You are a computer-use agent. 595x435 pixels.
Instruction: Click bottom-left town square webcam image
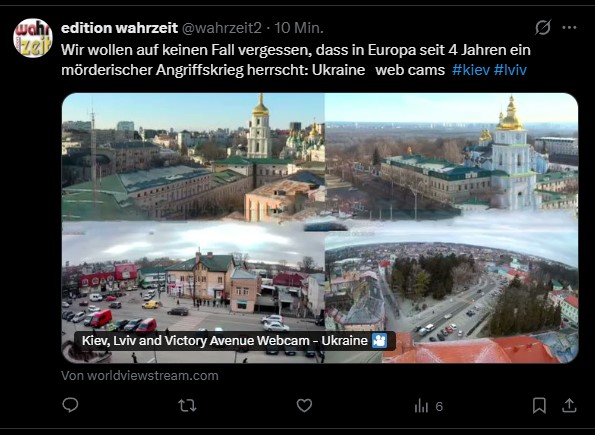193,292
